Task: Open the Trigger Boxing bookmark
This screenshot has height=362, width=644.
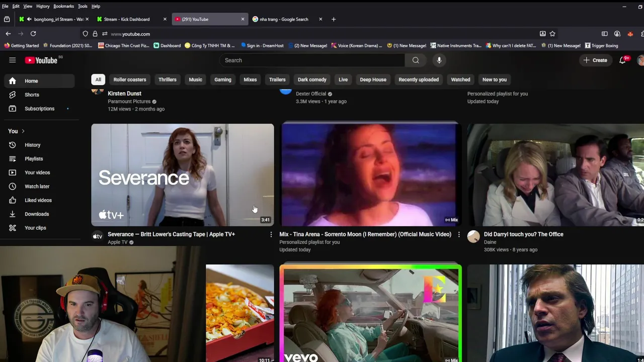Action: coord(601,46)
